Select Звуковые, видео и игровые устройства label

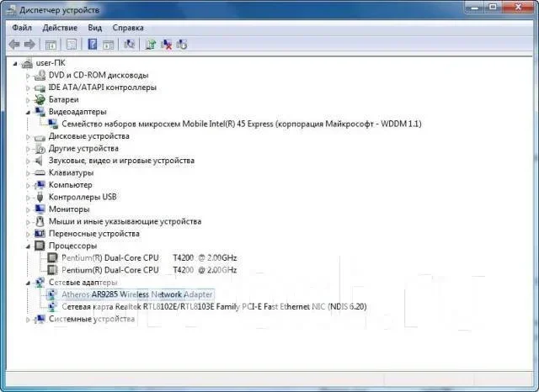coord(121,161)
